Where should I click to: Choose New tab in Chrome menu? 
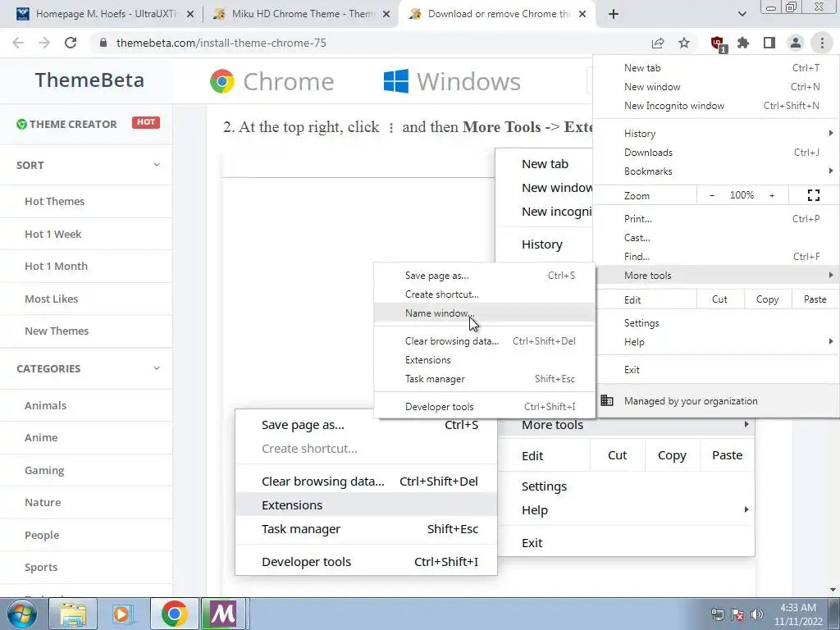tap(716, 68)
